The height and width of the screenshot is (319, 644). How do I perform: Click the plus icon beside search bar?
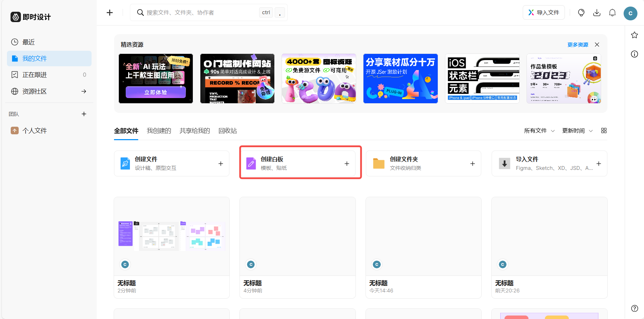110,13
